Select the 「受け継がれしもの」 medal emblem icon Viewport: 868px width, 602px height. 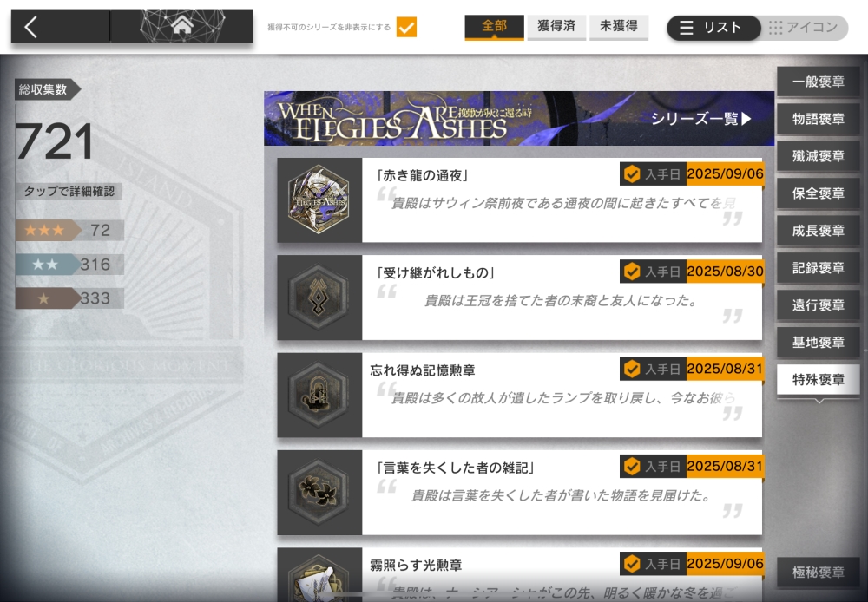pyautogui.click(x=319, y=298)
